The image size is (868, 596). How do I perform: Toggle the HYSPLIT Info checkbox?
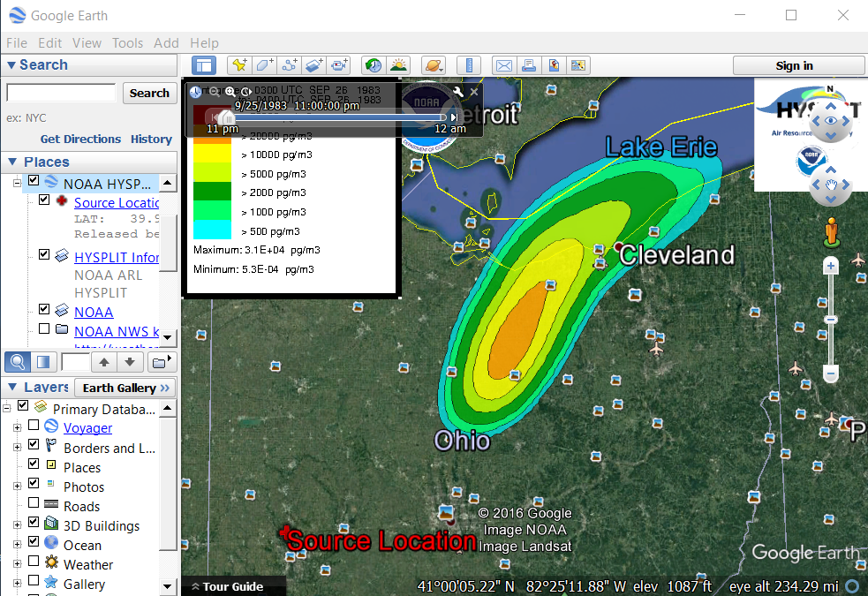[x=44, y=254]
